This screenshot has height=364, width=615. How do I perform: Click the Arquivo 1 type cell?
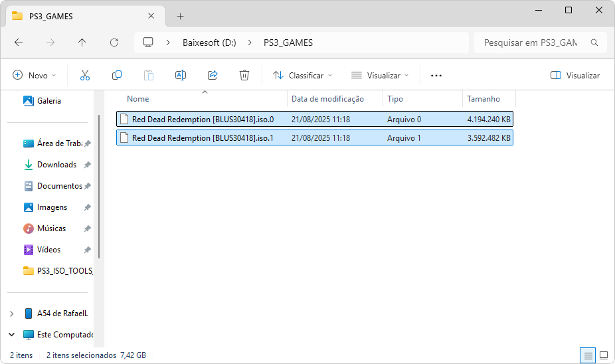[x=404, y=137]
